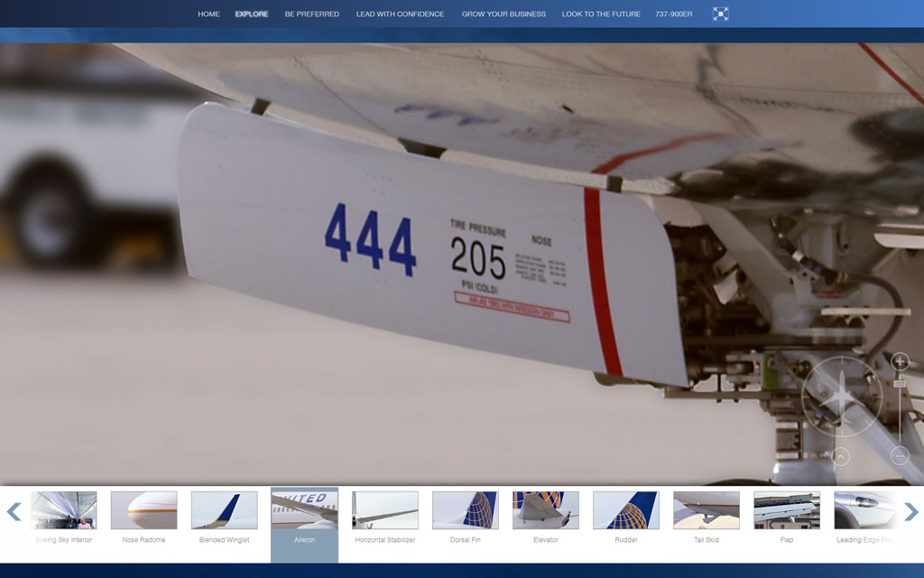The image size is (924, 578).
Task: Open the HOME menu item
Action: (208, 14)
